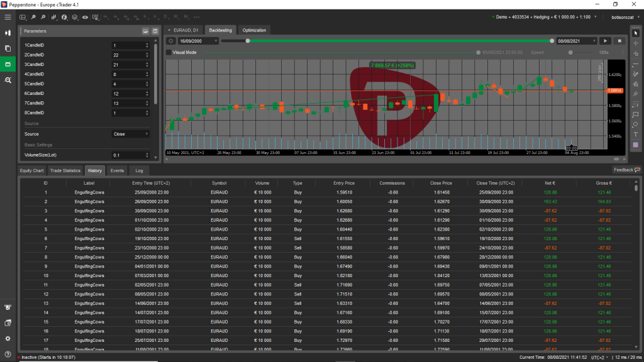Enable the Visual Mode checkbox
This screenshot has width=644, height=362.
(169, 53)
